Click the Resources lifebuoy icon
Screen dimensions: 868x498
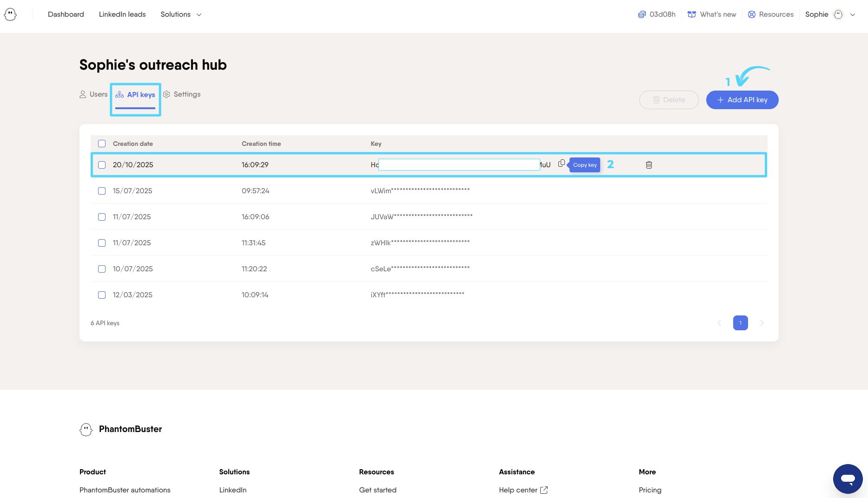(x=751, y=14)
